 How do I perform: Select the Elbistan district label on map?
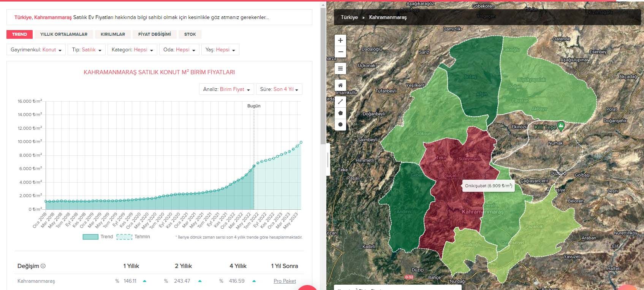click(520, 101)
